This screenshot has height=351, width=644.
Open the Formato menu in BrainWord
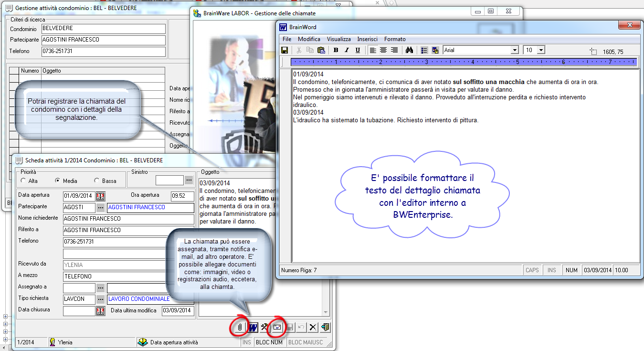click(395, 39)
